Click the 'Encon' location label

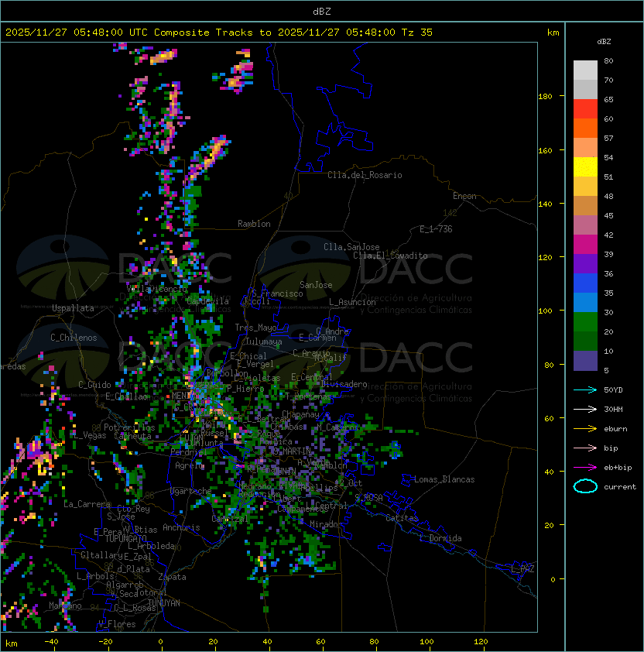point(464,196)
